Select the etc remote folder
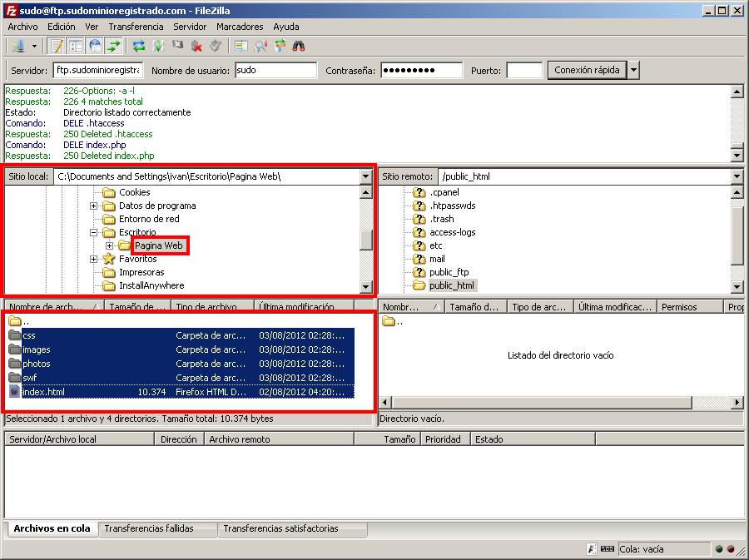 [x=435, y=245]
